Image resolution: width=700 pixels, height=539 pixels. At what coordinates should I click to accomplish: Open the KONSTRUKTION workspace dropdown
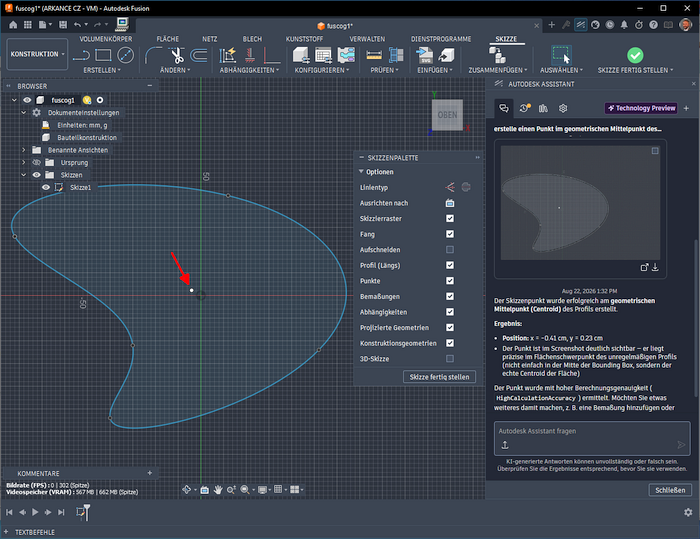(38, 54)
